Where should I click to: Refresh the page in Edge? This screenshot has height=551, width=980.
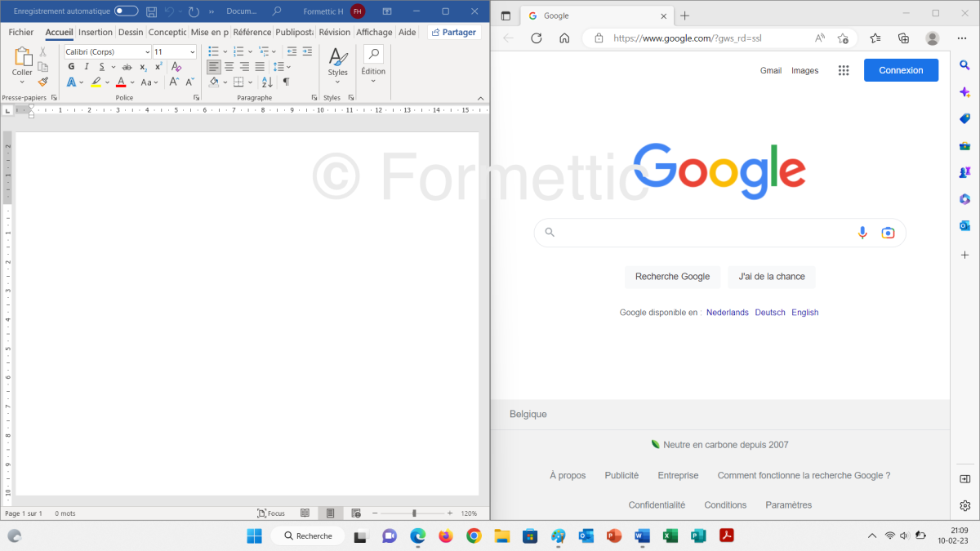(537, 38)
